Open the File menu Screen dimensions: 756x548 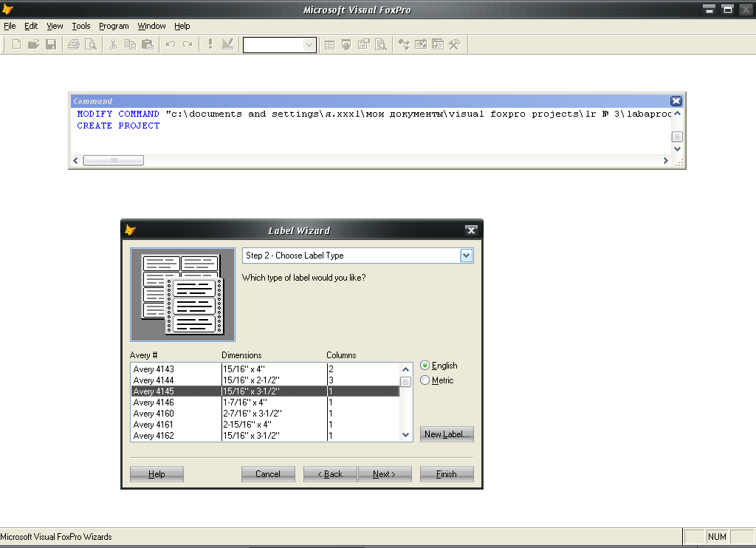pos(10,26)
